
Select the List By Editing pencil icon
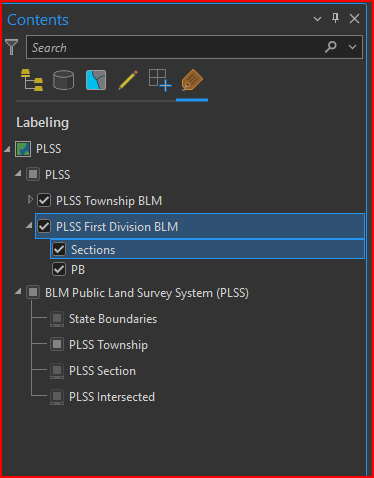pyautogui.click(x=128, y=80)
